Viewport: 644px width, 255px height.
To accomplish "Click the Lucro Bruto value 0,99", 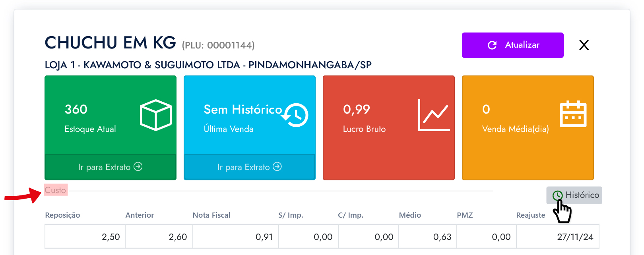I will [357, 109].
